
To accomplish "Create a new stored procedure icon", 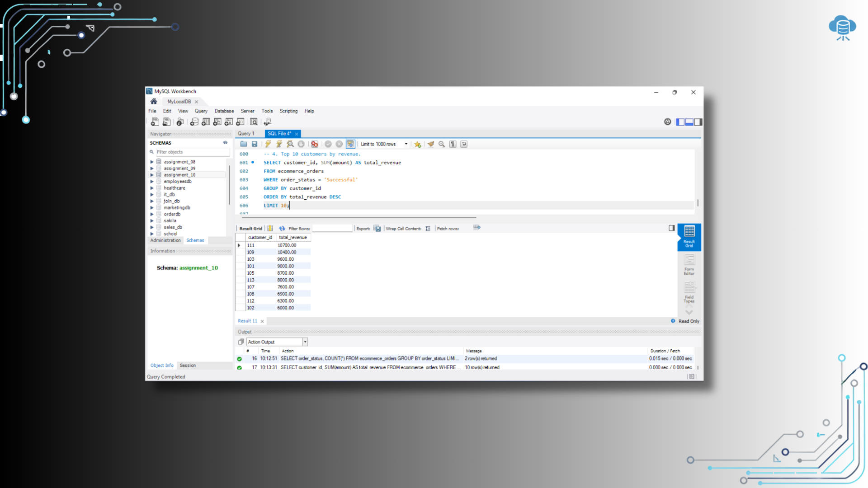I will [x=229, y=122].
